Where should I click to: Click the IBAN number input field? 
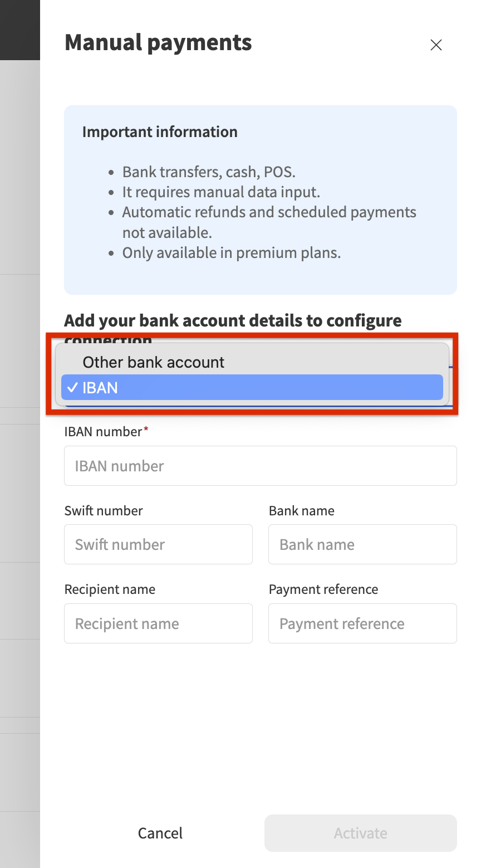pos(260,466)
